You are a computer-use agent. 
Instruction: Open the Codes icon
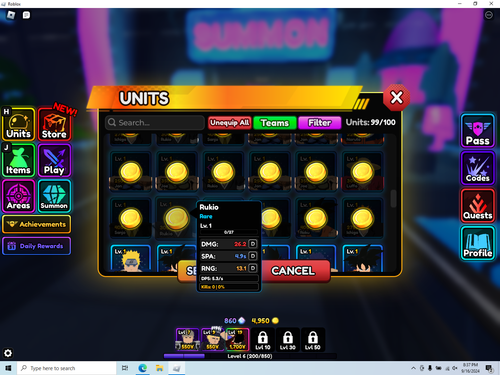click(477, 168)
